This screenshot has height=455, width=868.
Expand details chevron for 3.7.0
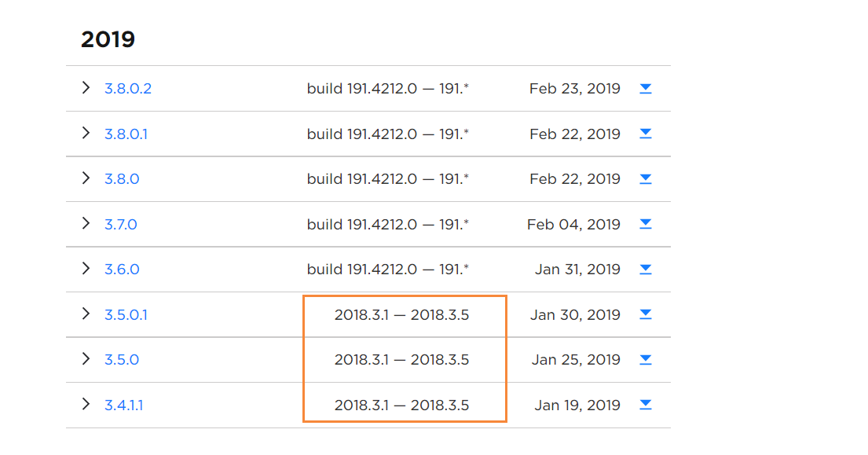click(x=86, y=224)
